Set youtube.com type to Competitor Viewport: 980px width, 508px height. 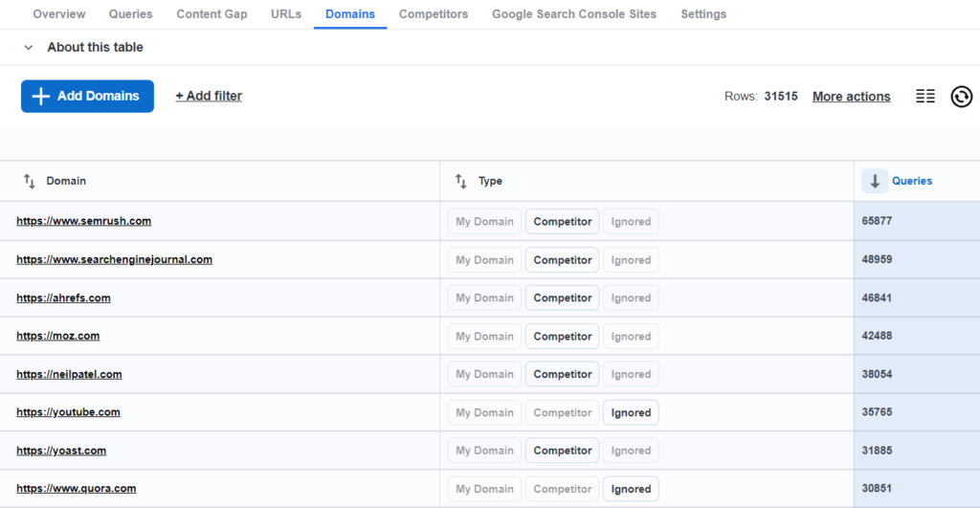tap(563, 412)
